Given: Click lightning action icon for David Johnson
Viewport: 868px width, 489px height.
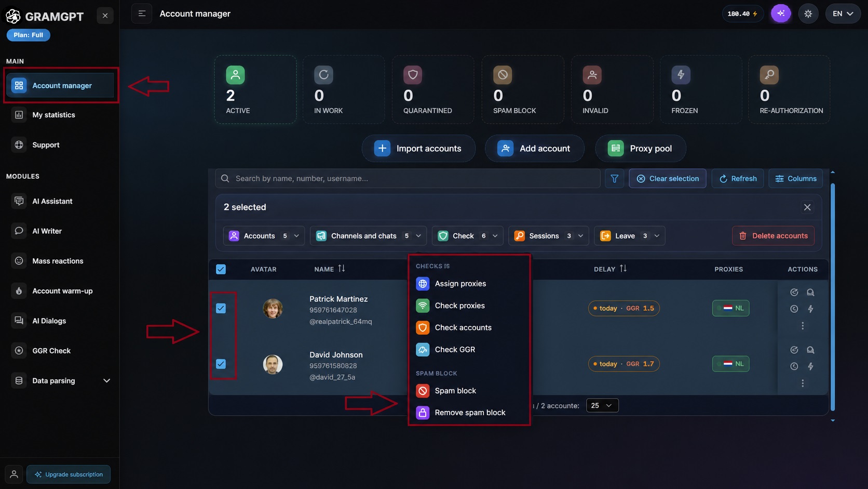Looking at the screenshot, I should pyautogui.click(x=810, y=366).
